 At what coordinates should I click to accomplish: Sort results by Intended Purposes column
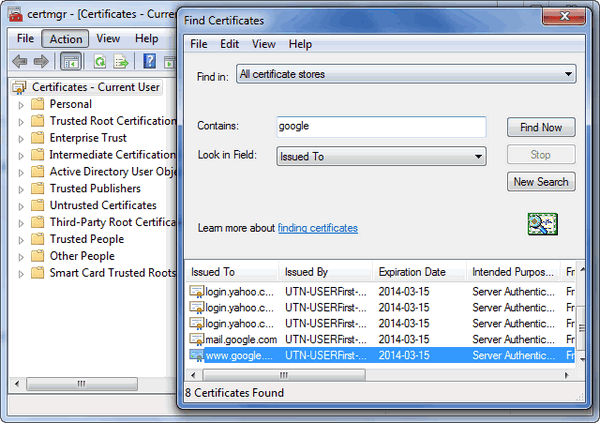coord(513,272)
